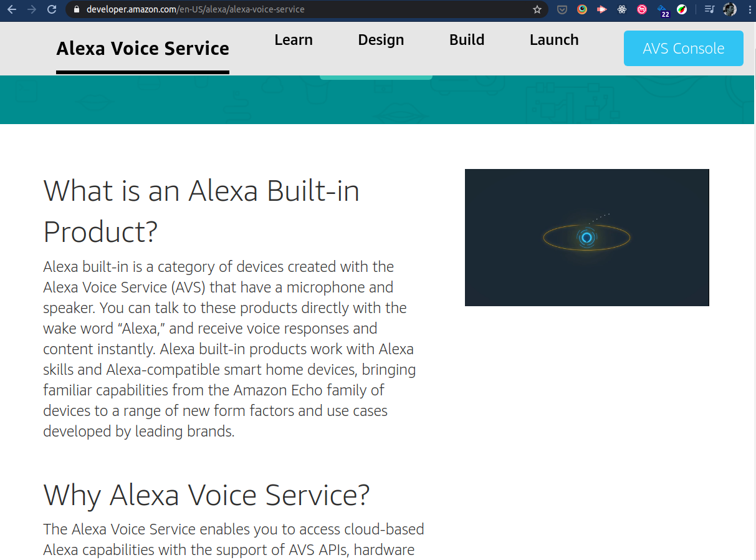Open the Pocket extension icon

(562, 9)
